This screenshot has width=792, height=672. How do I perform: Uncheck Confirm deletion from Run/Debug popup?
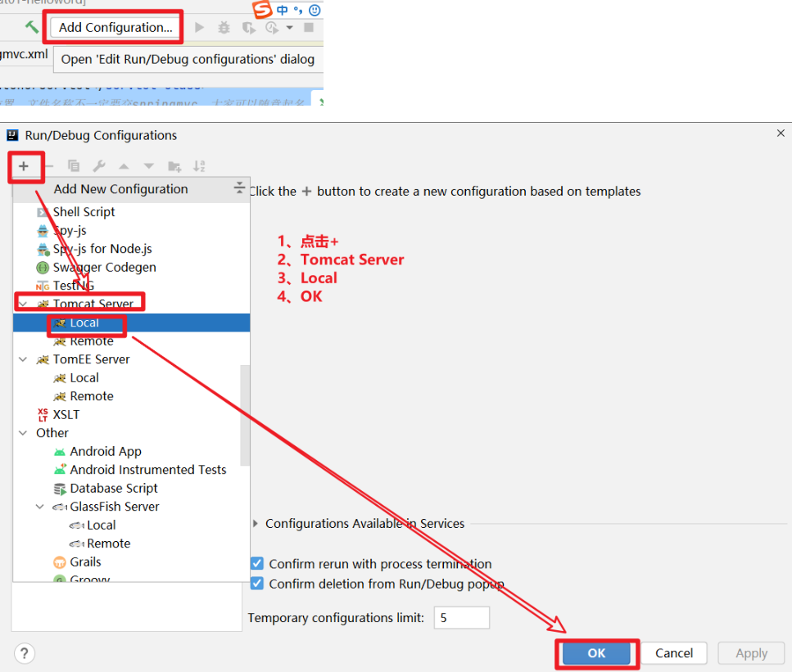[257, 584]
